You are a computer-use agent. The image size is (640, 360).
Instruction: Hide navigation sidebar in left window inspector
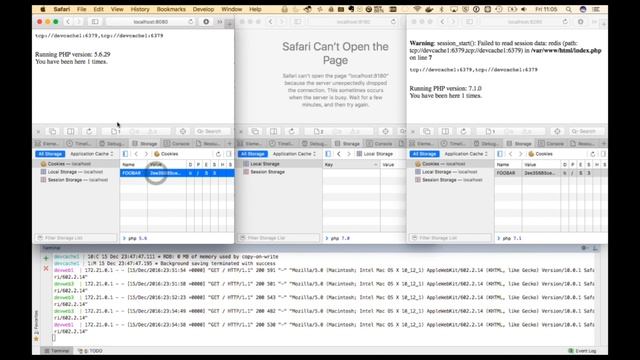pyautogui.click(x=125, y=154)
